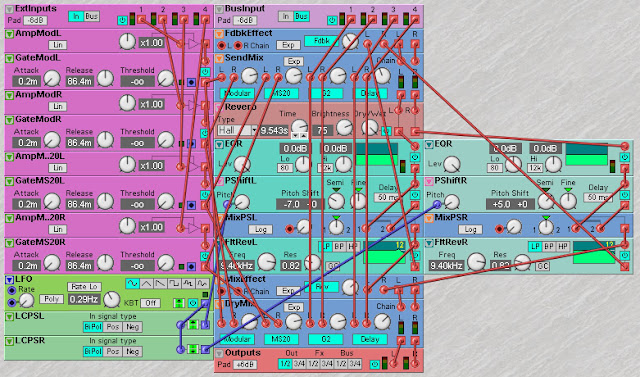Toggle the GC button on FltRevR
The image size is (640, 377).
(542, 266)
